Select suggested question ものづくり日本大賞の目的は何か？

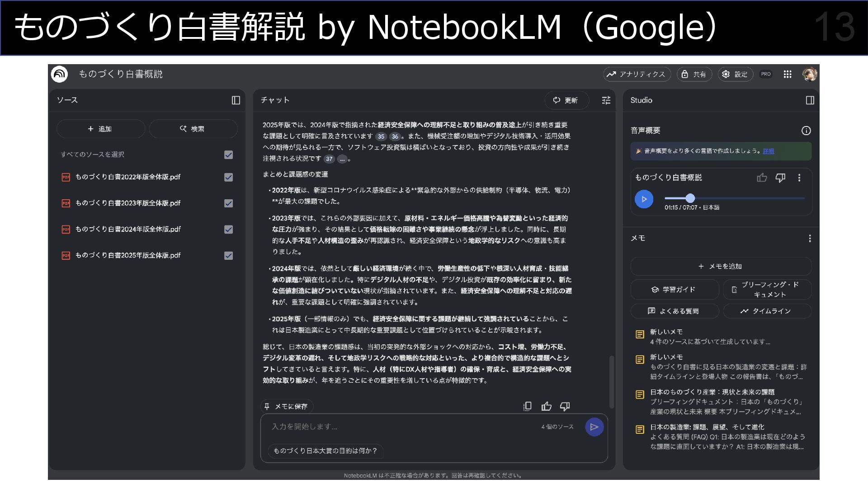[x=325, y=451]
